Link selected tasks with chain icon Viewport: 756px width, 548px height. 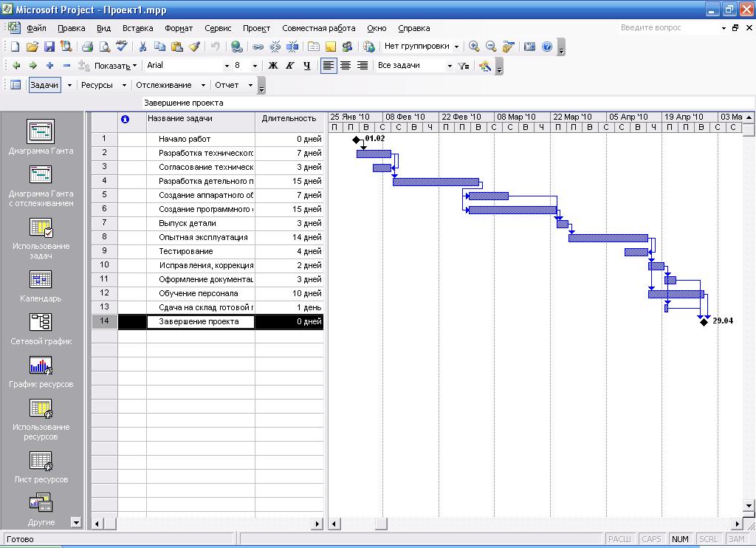[258, 47]
